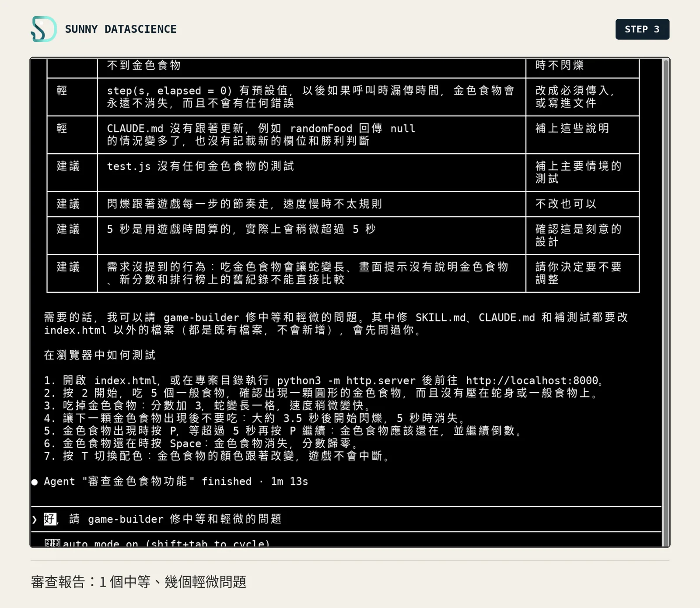Click the Agent "審查金色食物功能" finished line

click(176, 481)
